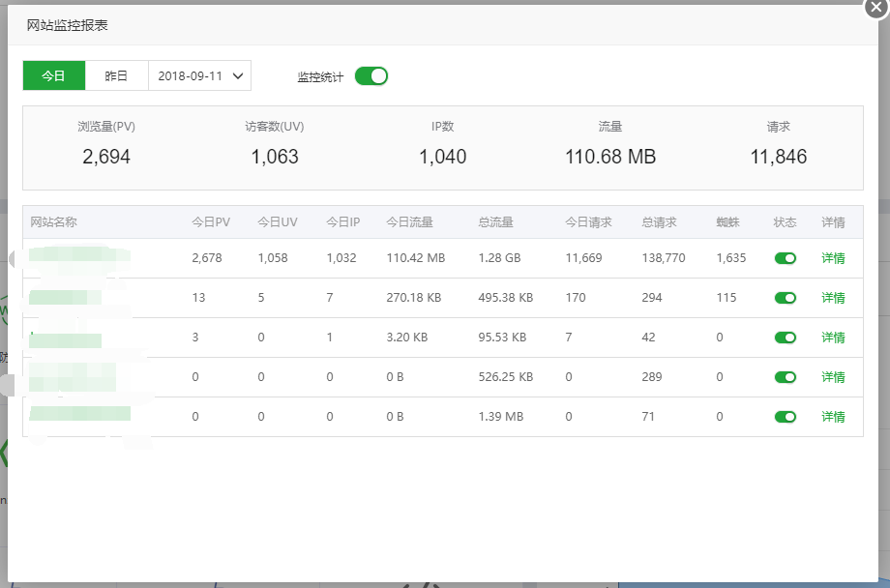Switch to the 昨日 tab

(x=116, y=75)
